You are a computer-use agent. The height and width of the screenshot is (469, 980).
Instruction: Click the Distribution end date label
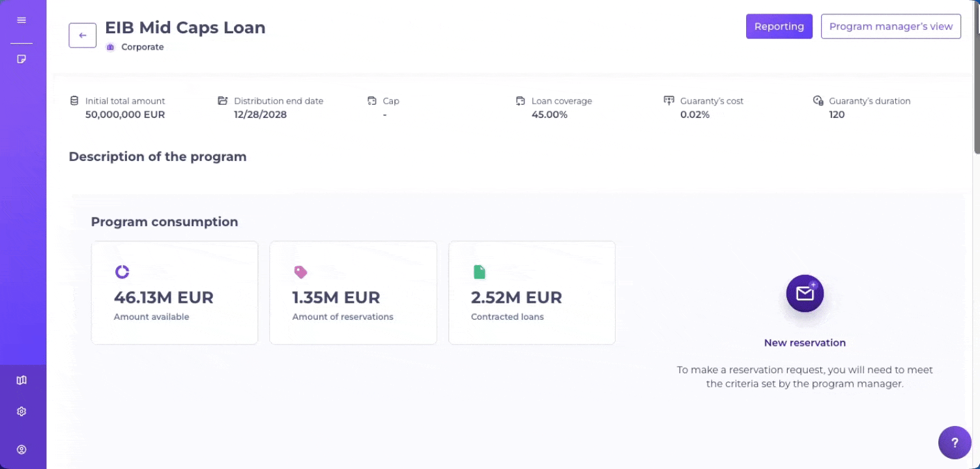pyautogui.click(x=279, y=101)
